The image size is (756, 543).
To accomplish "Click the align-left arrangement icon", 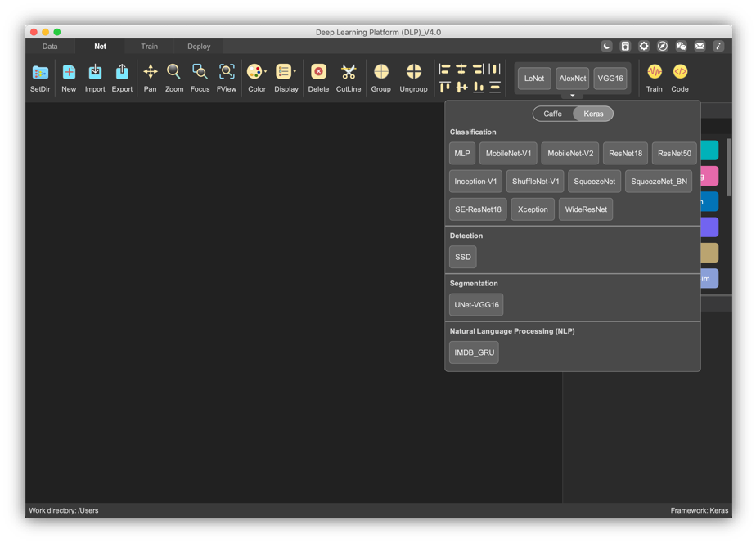I will 444,69.
